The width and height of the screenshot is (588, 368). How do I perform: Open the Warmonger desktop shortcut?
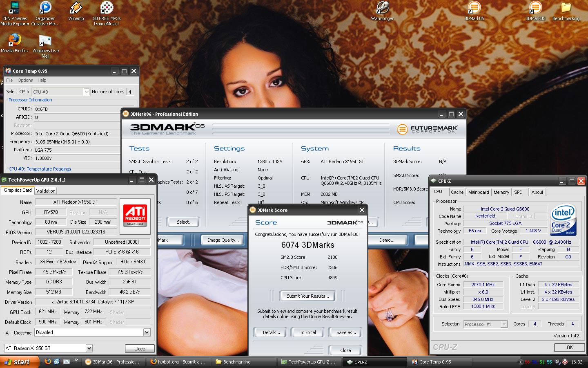(x=382, y=11)
